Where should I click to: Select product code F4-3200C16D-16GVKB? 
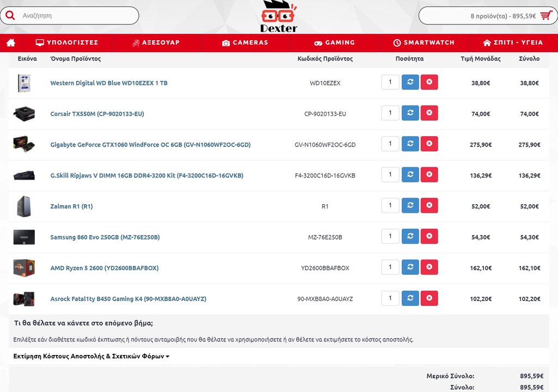coord(325,175)
